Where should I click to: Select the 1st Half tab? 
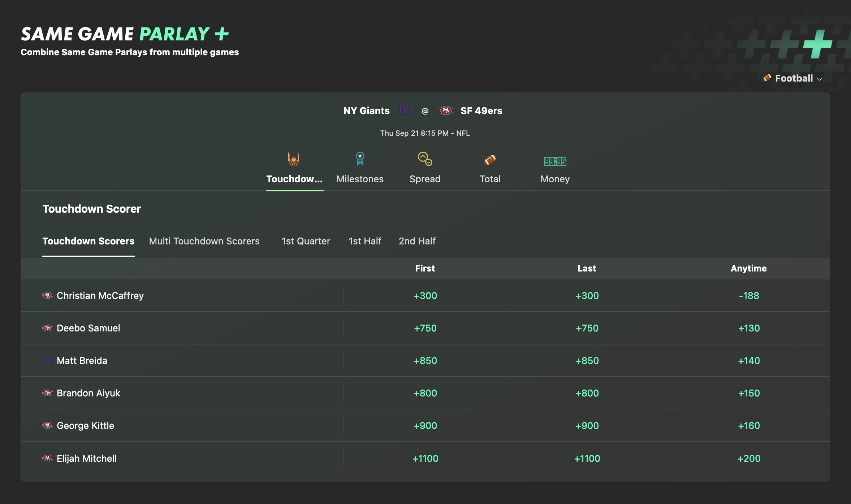tap(365, 240)
